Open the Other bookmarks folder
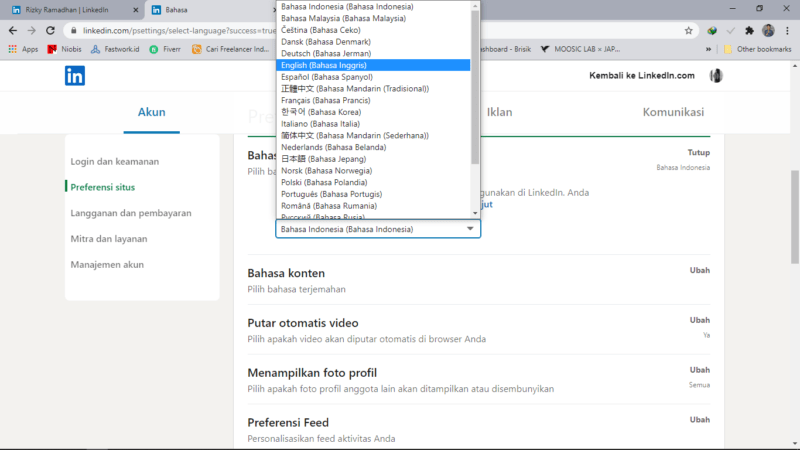This screenshot has height=450, width=800. [x=758, y=49]
